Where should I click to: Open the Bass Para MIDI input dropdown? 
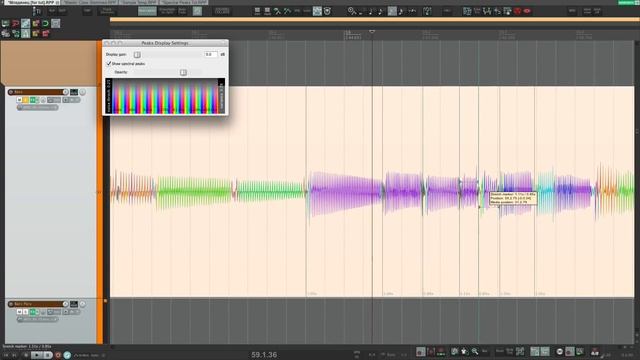point(38,319)
